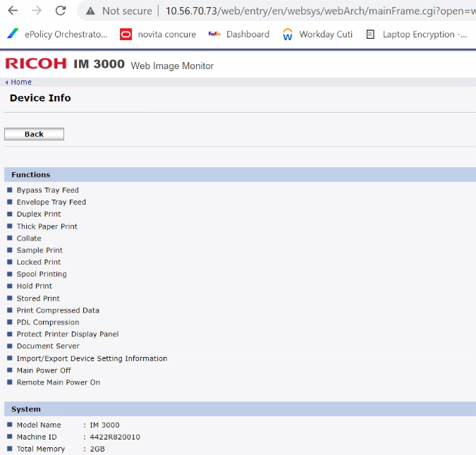Click the browser forward arrow
The height and width of the screenshot is (455, 476).
(37, 11)
